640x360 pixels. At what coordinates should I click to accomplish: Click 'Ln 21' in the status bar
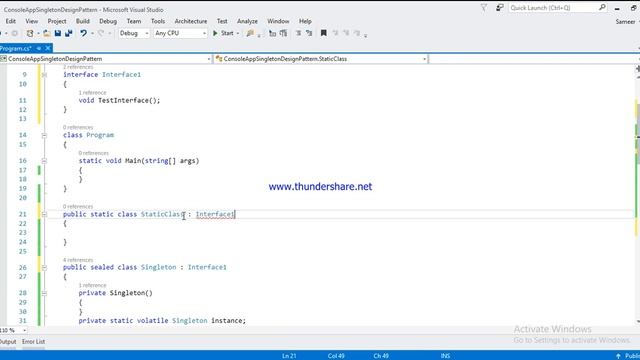289,356
